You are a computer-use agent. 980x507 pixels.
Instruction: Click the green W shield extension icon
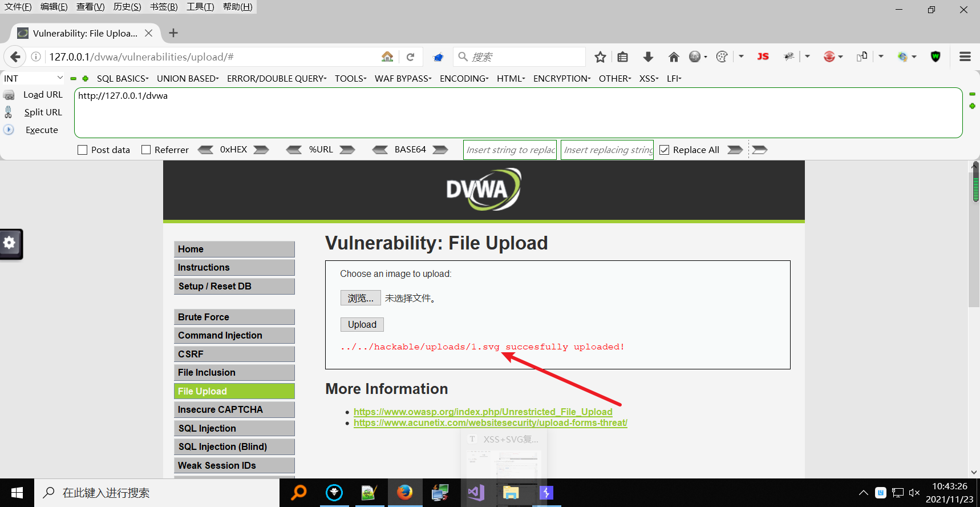click(936, 57)
